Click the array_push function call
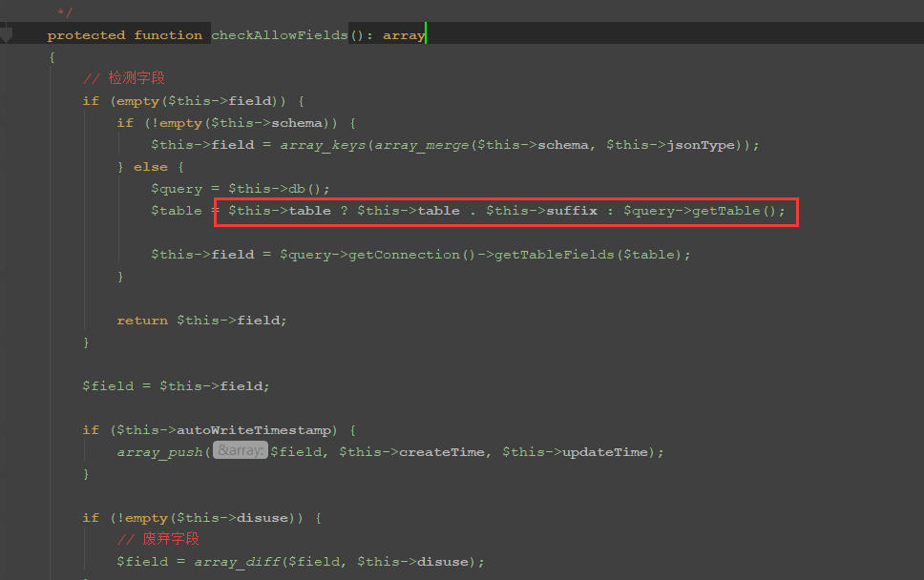The image size is (924, 580). pyautogui.click(x=159, y=452)
